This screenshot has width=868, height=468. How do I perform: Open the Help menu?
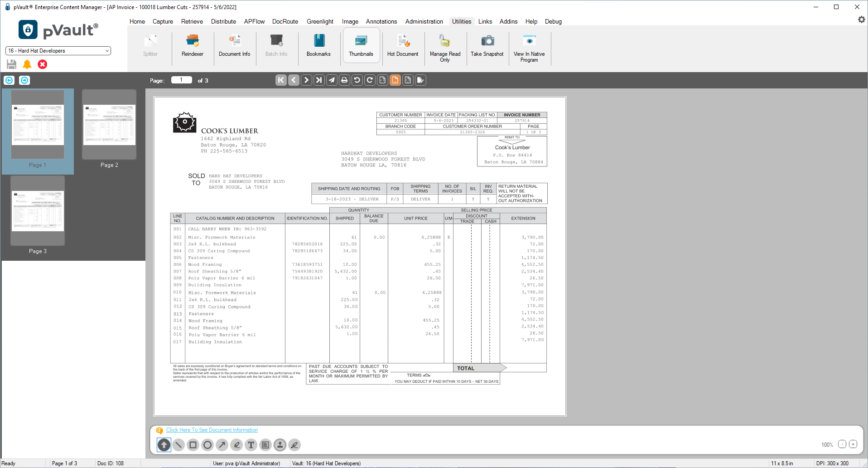531,21
